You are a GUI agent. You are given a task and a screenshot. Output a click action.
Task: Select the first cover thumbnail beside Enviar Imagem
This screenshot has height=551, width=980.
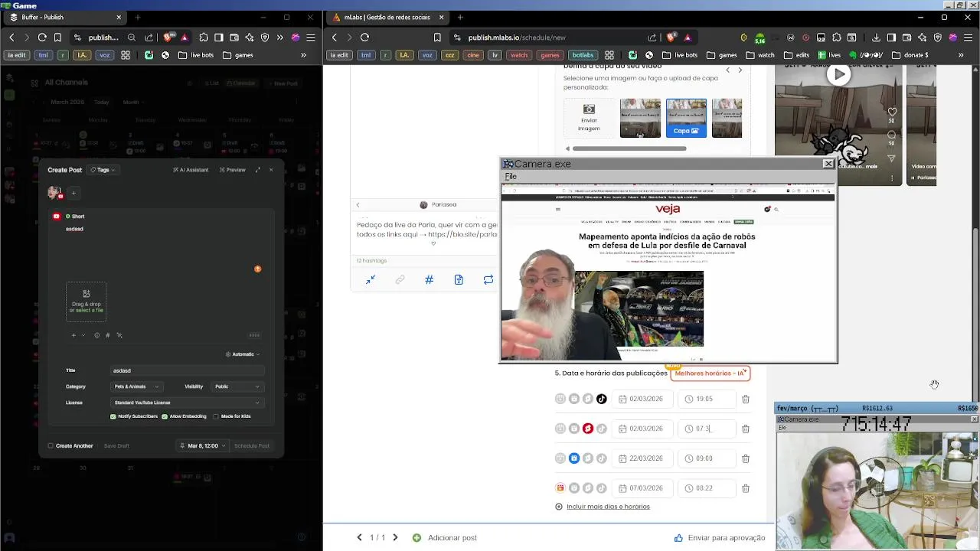640,118
